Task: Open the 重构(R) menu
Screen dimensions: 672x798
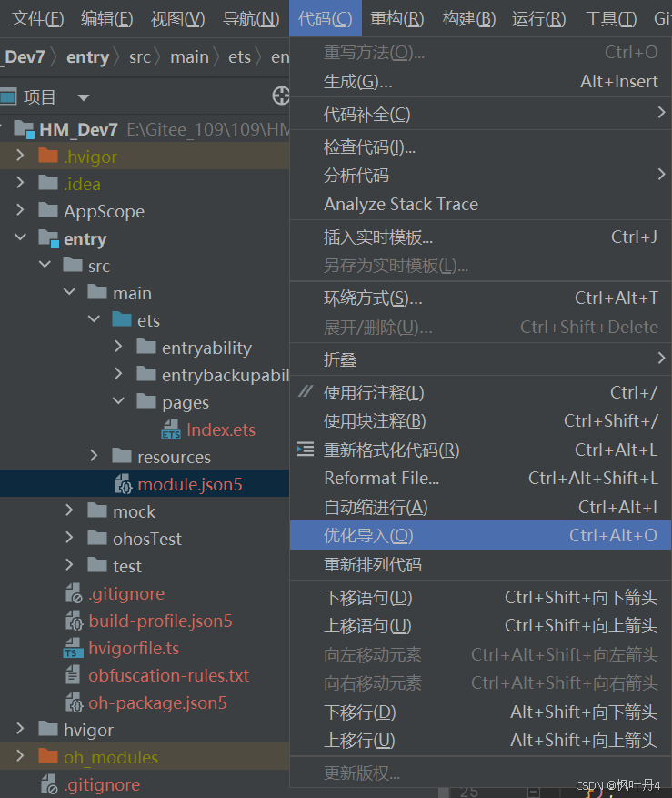Action: pyautogui.click(x=396, y=19)
